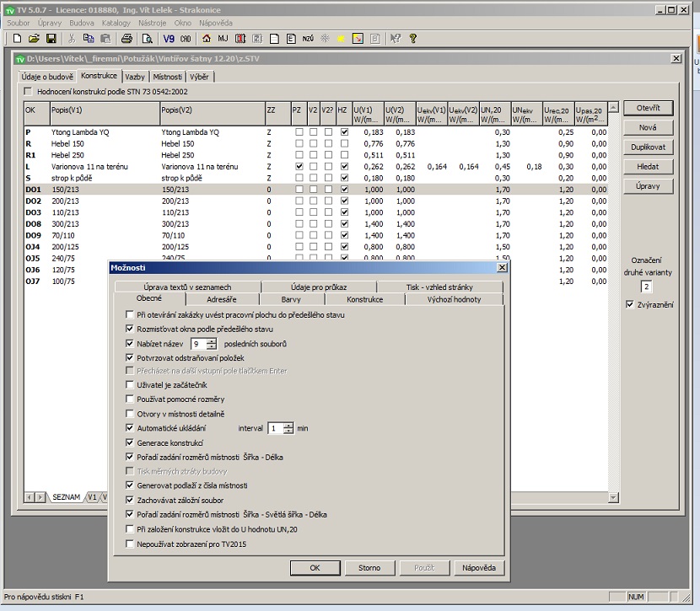Increase the 'Nabízet název' file count spinner

click(212, 340)
